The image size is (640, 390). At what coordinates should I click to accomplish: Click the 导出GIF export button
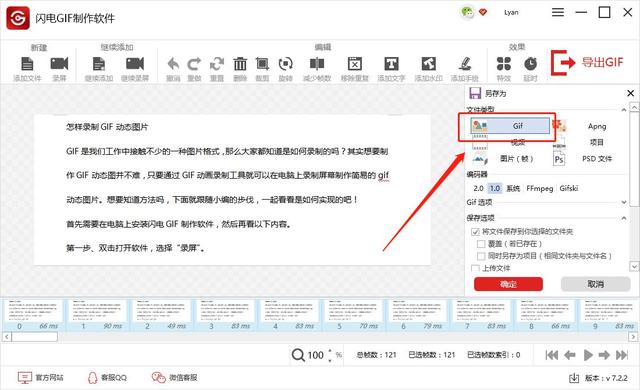point(587,62)
